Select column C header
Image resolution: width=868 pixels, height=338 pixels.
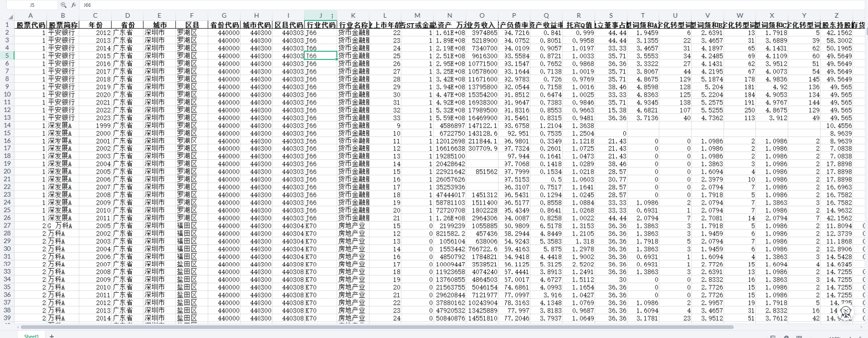[x=95, y=16]
